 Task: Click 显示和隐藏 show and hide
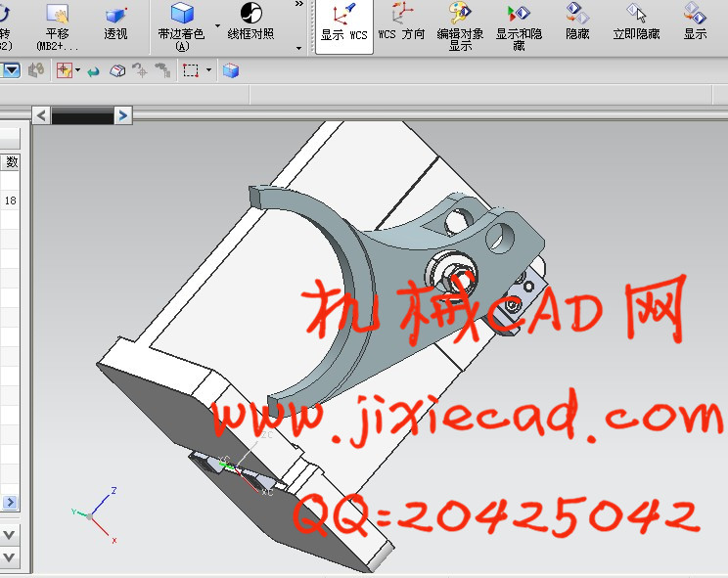point(519,26)
